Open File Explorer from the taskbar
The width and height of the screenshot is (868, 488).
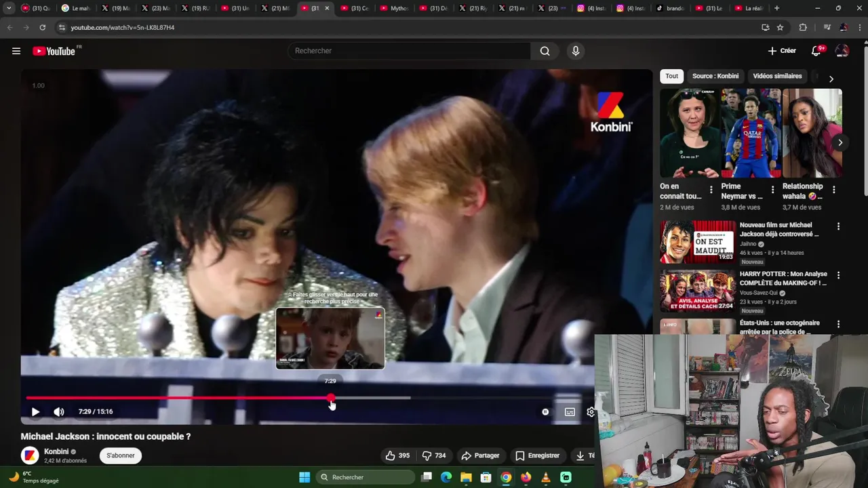point(466,477)
